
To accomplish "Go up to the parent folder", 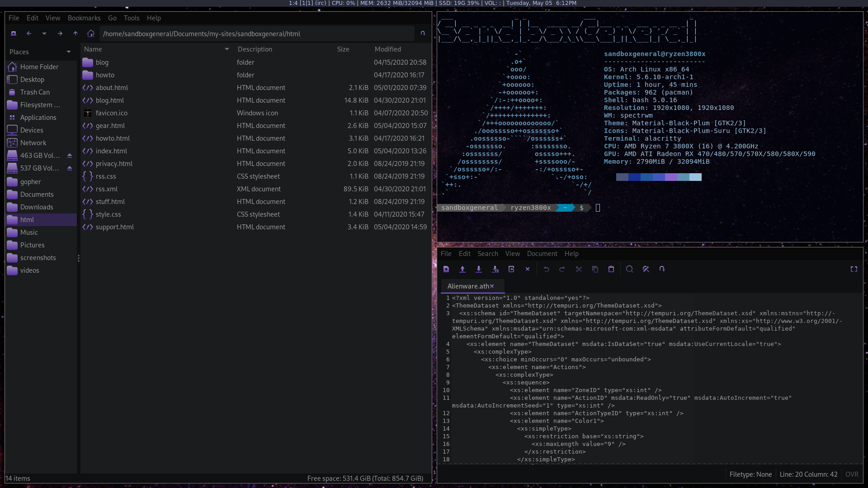I will click(x=75, y=33).
